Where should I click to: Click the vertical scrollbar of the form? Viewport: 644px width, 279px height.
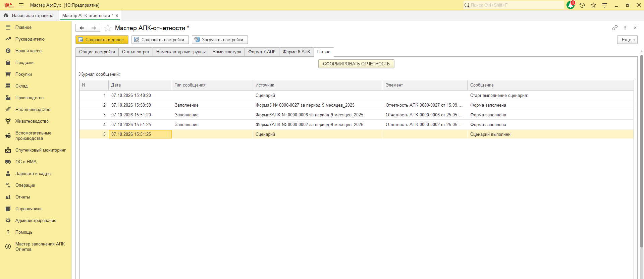coord(642,151)
